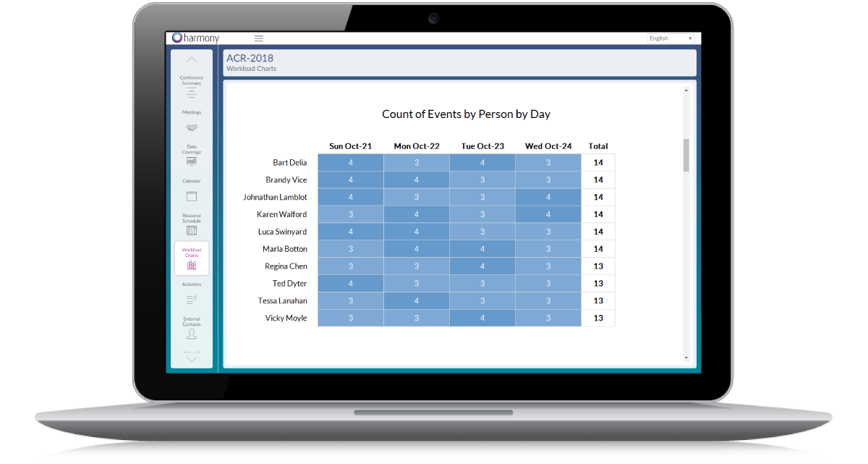Image resolution: width=868 pixels, height=464 pixels.
Task: Open the Data Coverage icon
Action: (x=192, y=161)
